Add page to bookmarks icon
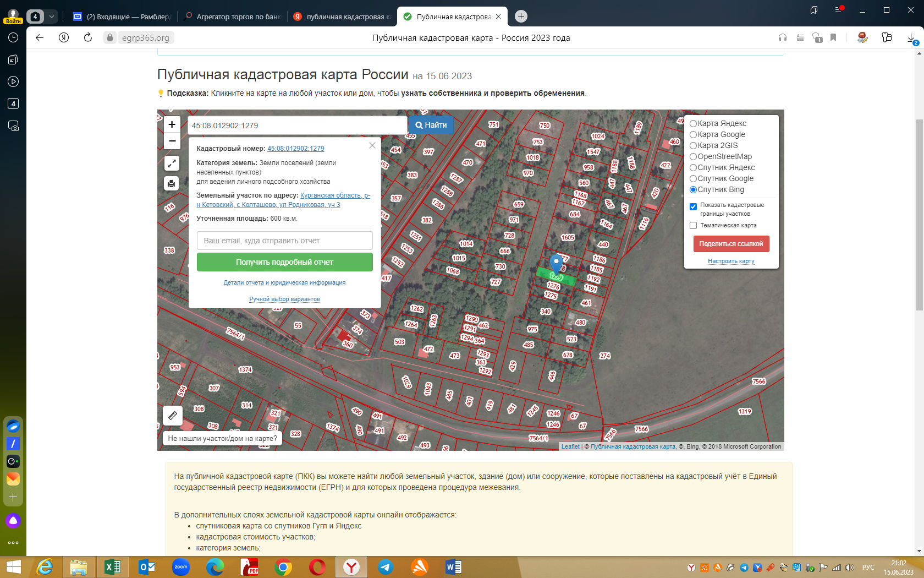This screenshot has height=578, width=924. 833,37
